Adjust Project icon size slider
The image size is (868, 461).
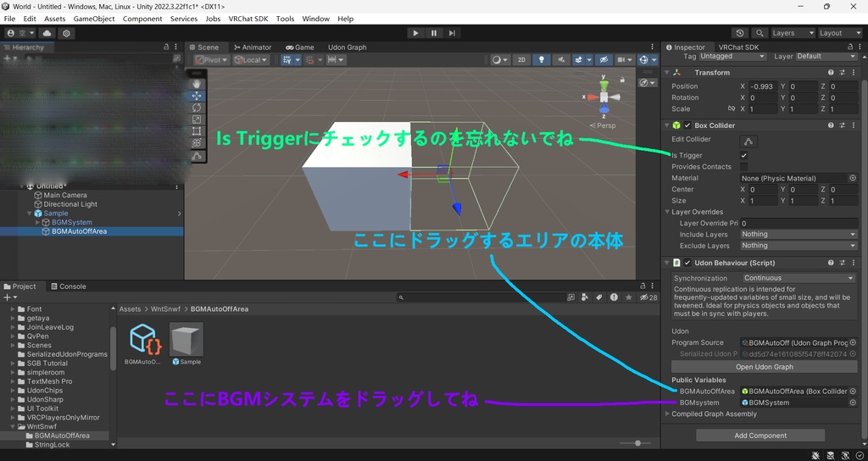point(636,443)
